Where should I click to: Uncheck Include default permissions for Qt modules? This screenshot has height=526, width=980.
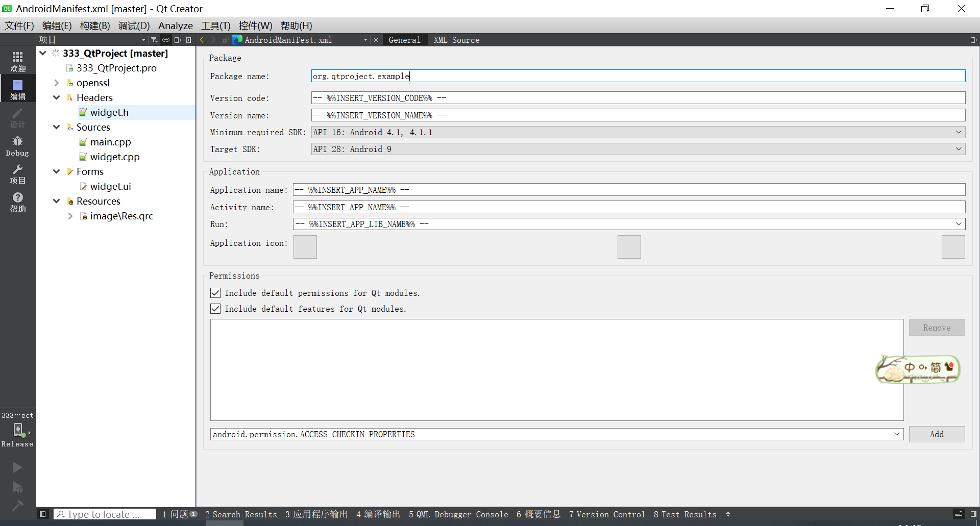pos(215,293)
